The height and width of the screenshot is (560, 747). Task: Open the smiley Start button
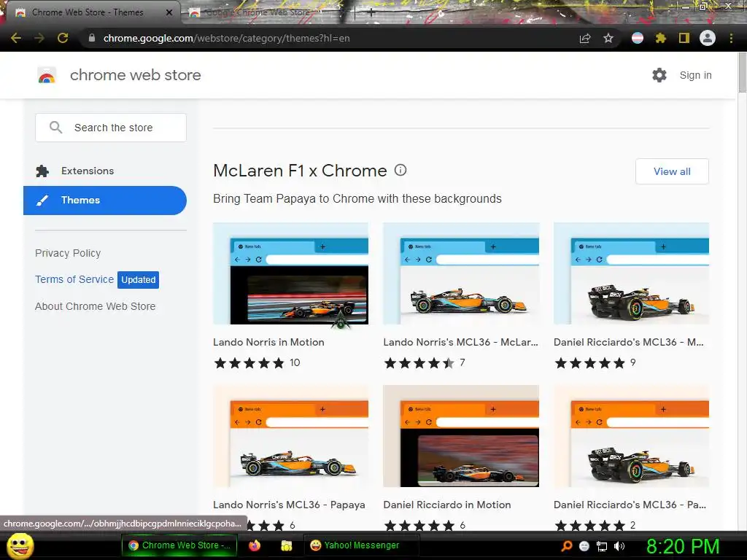[20, 545]
